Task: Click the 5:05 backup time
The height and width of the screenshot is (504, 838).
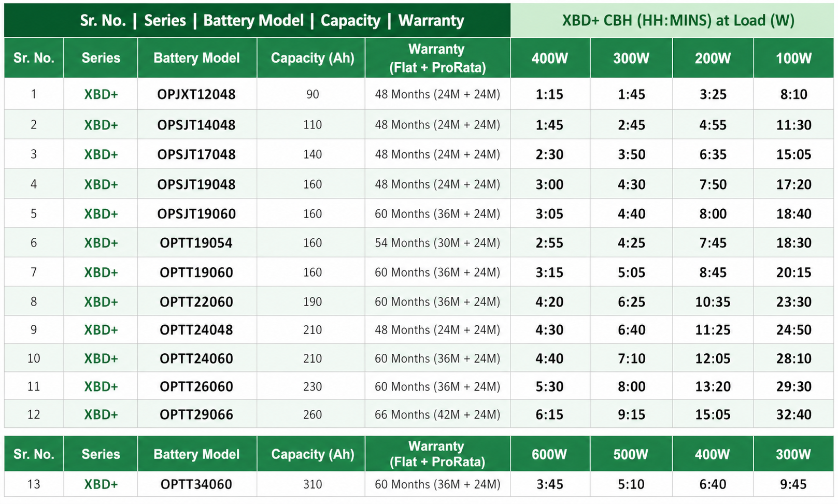Action: (631, 272)
